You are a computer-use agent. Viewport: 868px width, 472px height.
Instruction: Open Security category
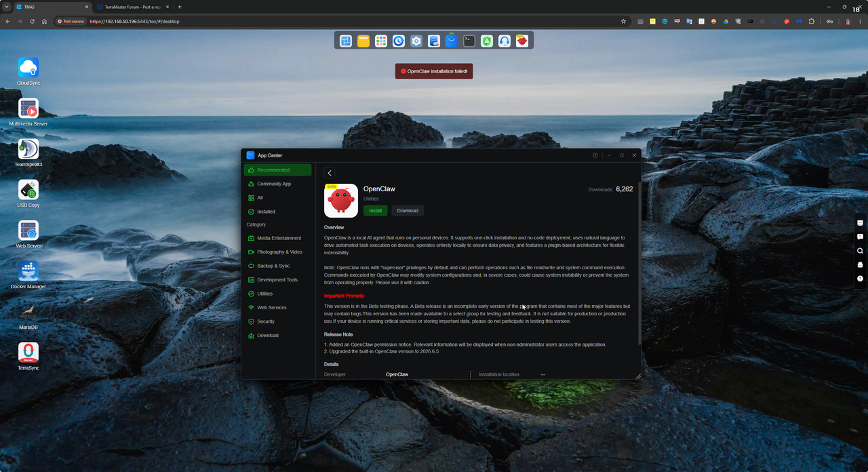[277, 321]
